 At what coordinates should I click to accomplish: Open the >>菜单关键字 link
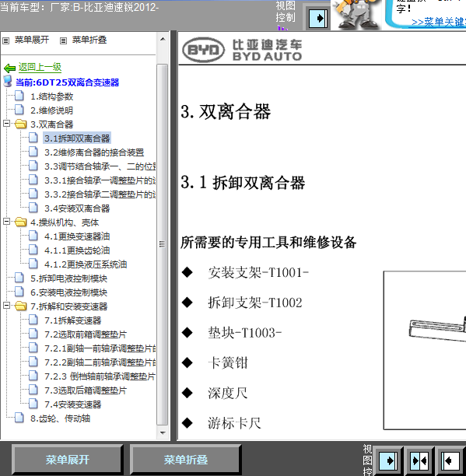pyautogui.click(x=439, y=22)
